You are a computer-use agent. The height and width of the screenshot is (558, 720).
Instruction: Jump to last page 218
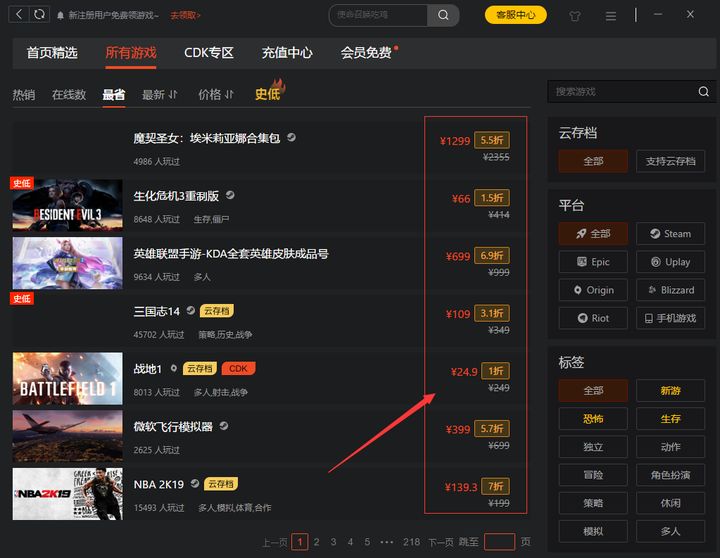[x=411, y=542]
